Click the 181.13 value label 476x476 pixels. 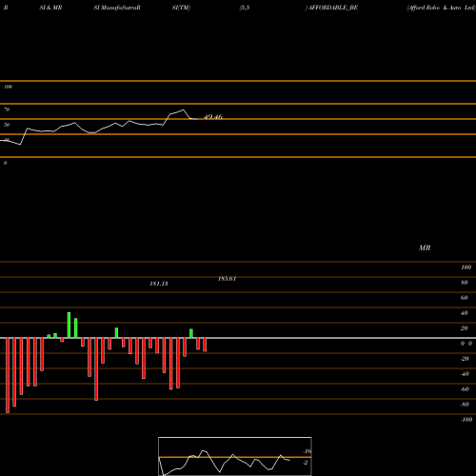pos(159,284)
